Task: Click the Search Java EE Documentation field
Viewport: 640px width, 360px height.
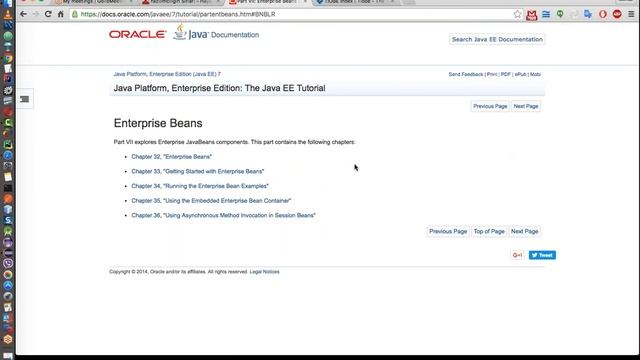Action: tap(497, 40)
